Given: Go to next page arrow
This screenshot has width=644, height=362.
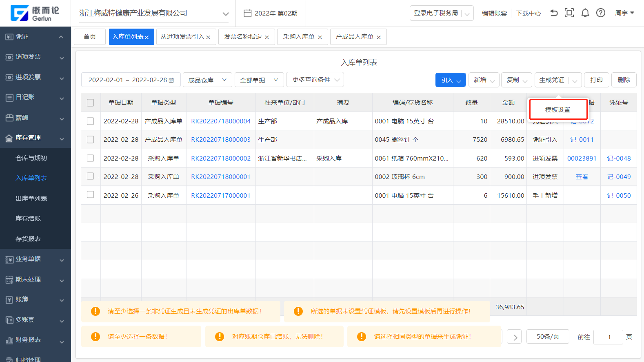Looking at the screenshot, I should tap(515, 337).
